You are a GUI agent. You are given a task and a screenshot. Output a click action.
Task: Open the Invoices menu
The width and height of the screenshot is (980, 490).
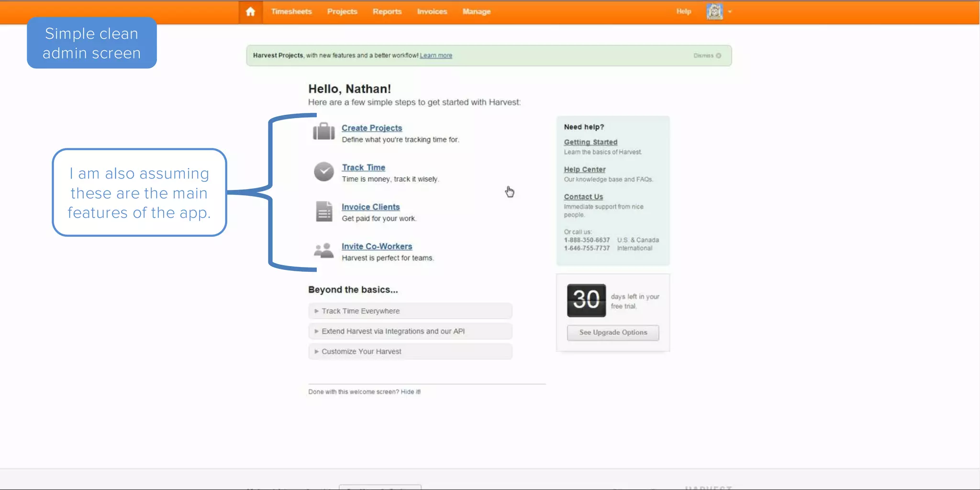[432, 11]
